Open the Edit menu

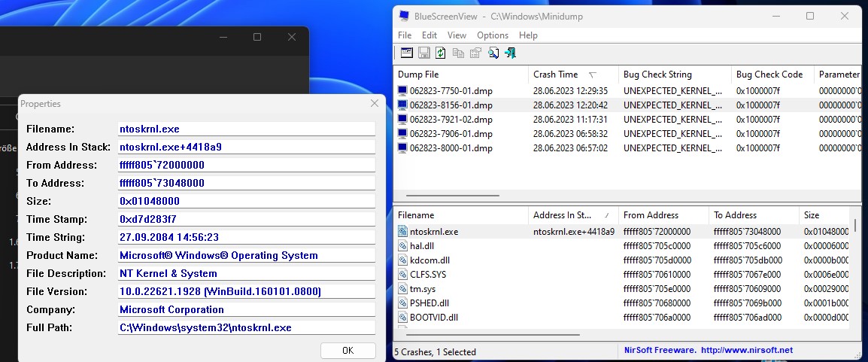click(429, 35)
